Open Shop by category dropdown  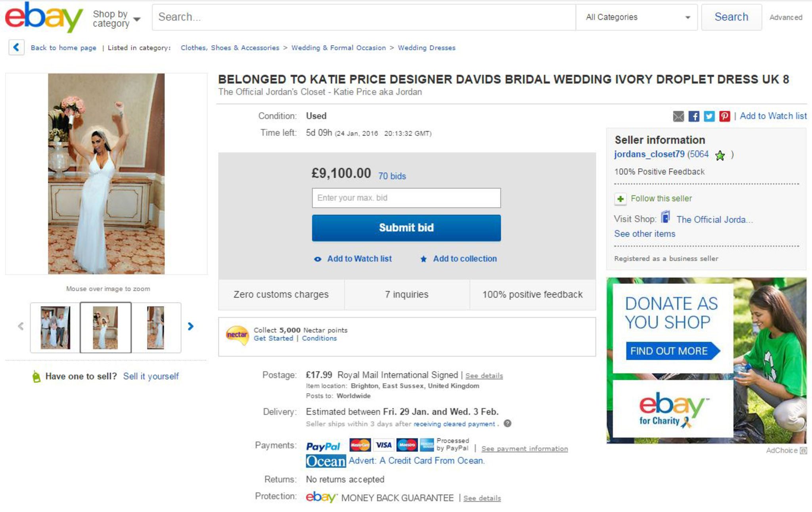click(117, 19)
